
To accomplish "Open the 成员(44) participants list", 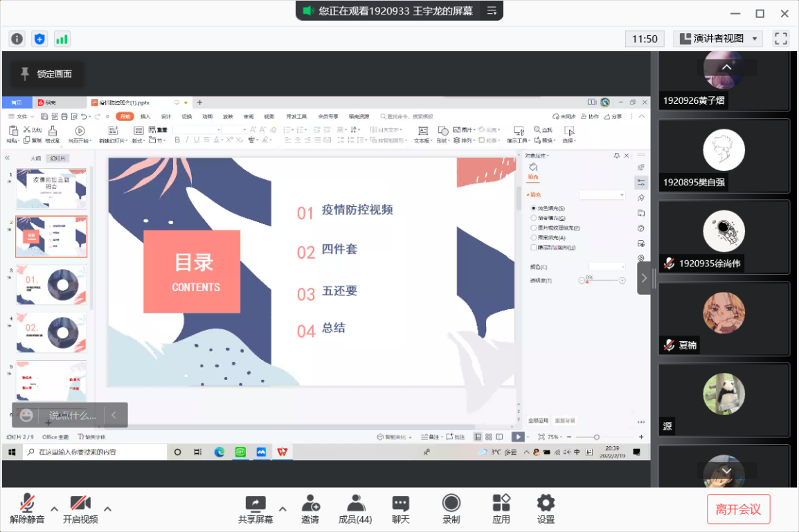I will tap(355, 509).
